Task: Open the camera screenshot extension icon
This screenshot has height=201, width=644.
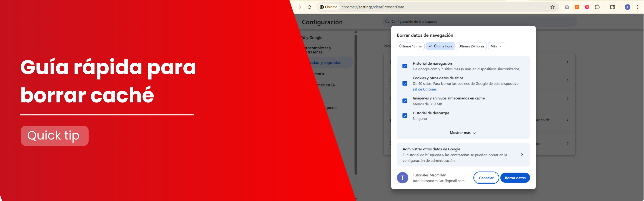Action: point(567,7)
